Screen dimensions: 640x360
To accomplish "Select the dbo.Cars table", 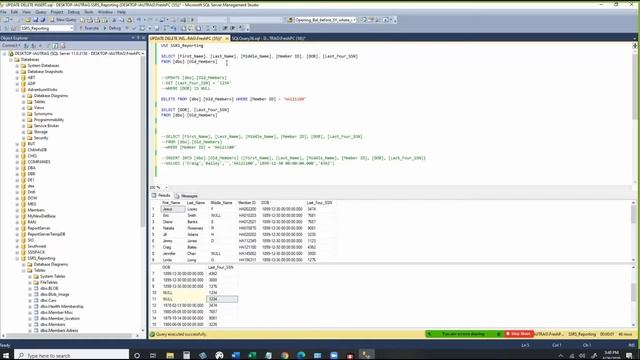I will pyautogui.click(x=48, y=300).
